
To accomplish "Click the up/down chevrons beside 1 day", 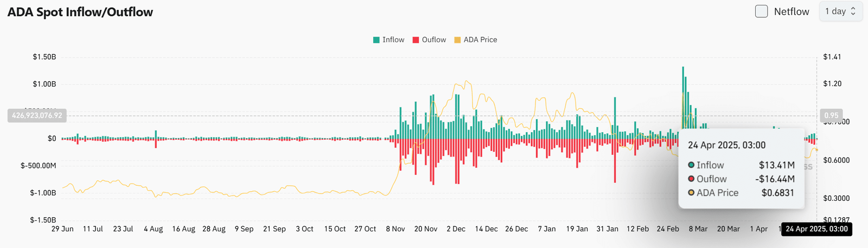I will point(853,11).
